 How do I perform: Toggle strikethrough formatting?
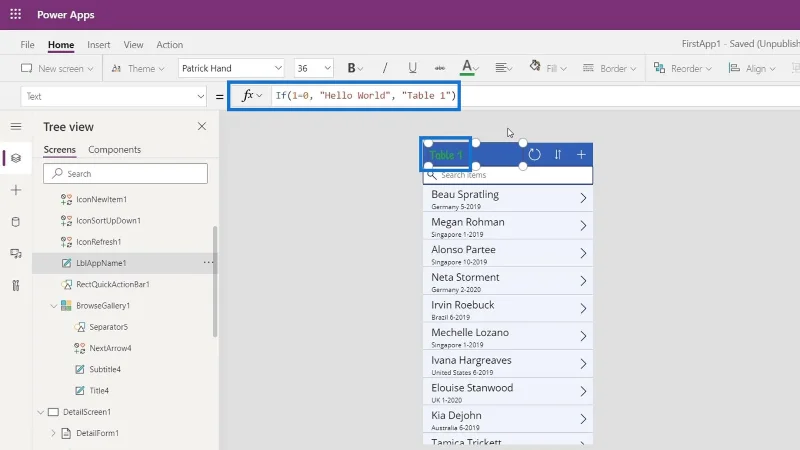click(x=439, y=68)
